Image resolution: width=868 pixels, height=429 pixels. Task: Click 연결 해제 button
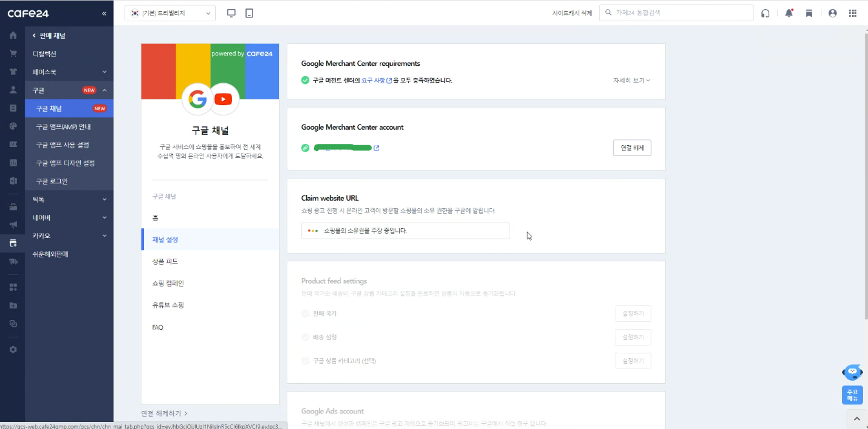coord(632,148)
